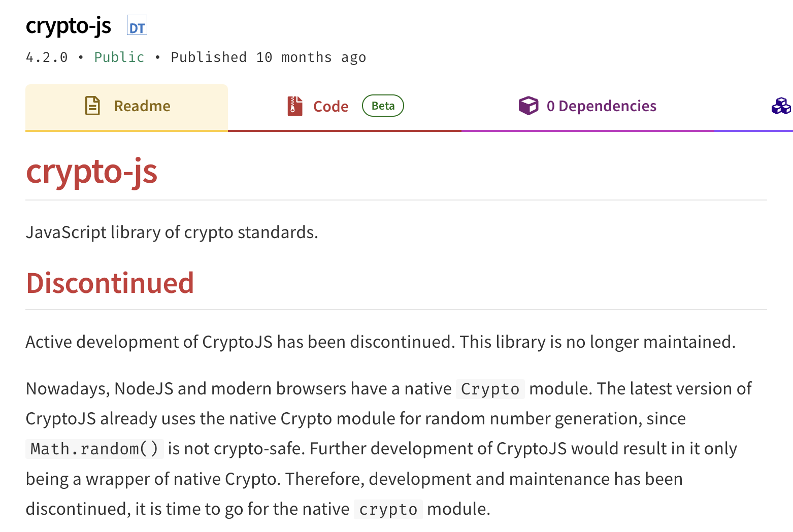Click the version number 4.2.0
The height and width of the screenshot is (532, 793).
46,57
